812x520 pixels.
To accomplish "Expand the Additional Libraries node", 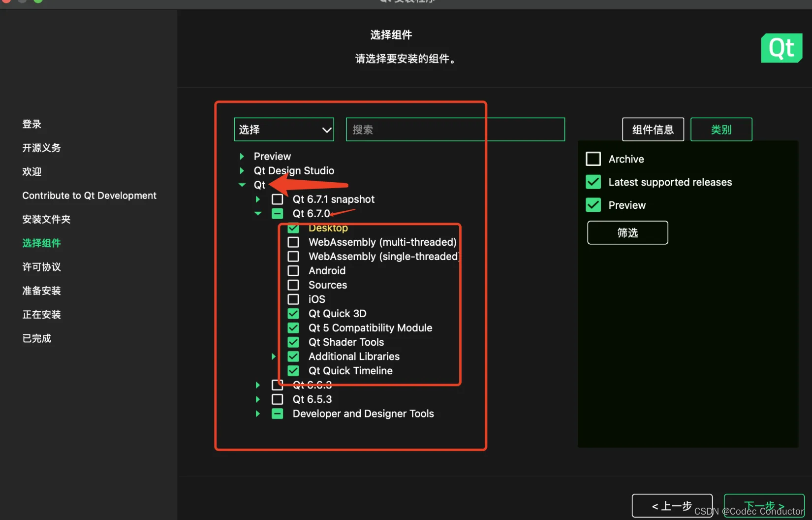I will click(274, 356).
